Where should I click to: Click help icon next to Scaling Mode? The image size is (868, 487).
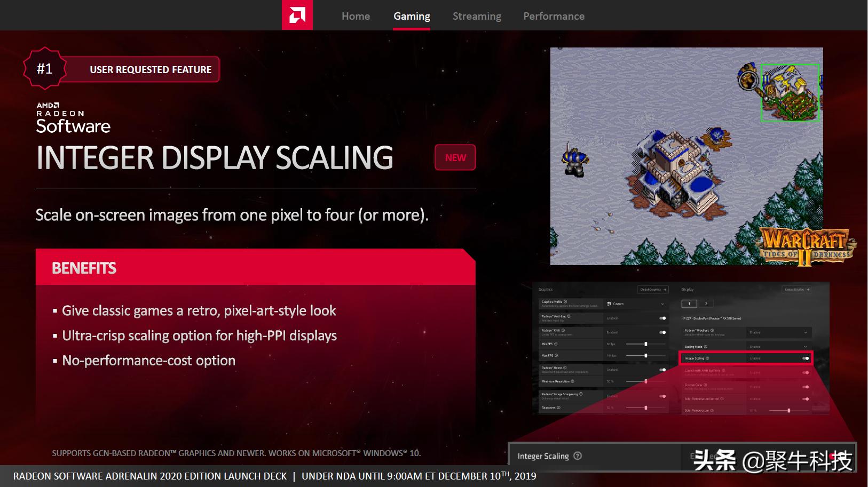[x=706, y=347]
